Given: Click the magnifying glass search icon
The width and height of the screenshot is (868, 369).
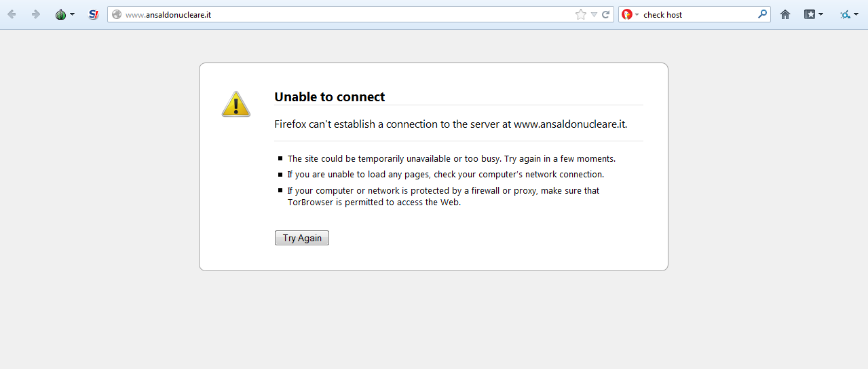Looking at the screenshot, I should 762,14.
